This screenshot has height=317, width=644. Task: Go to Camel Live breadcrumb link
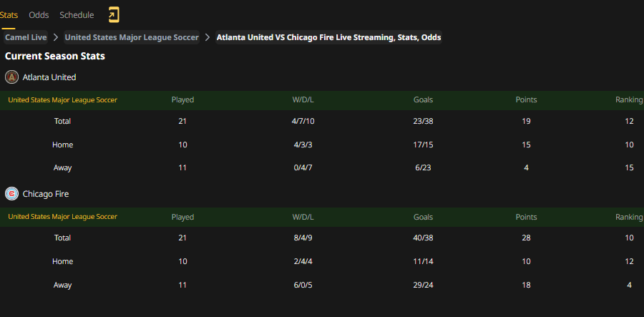[26, 37]
